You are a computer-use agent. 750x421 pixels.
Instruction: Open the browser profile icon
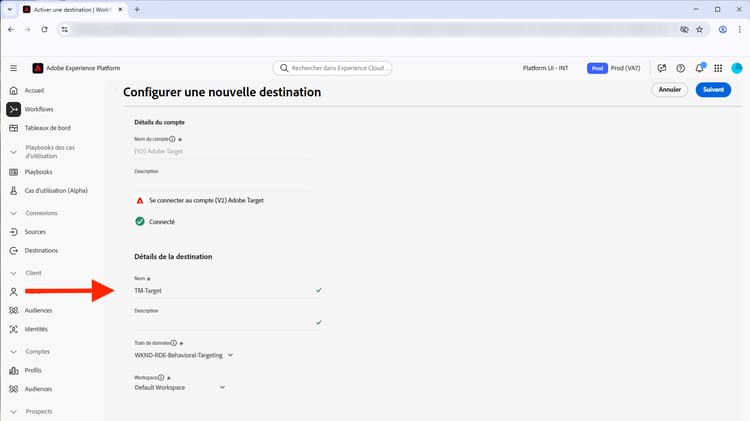pyautogui.click(x=723, y=29)
